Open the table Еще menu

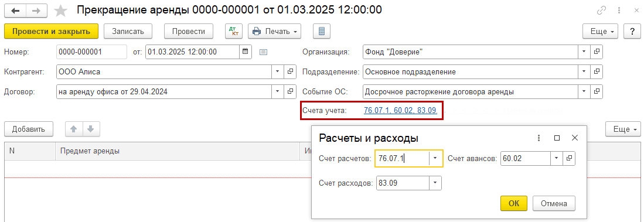click(x=623, y=129)
